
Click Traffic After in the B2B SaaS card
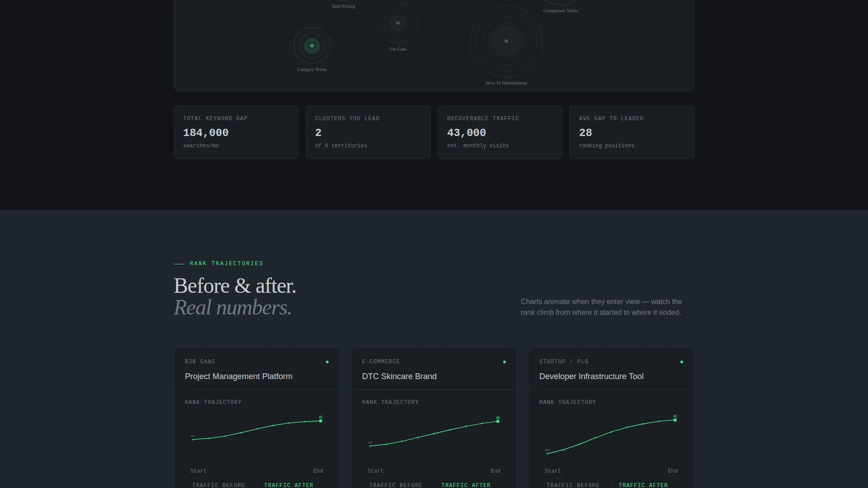[288, 485]
